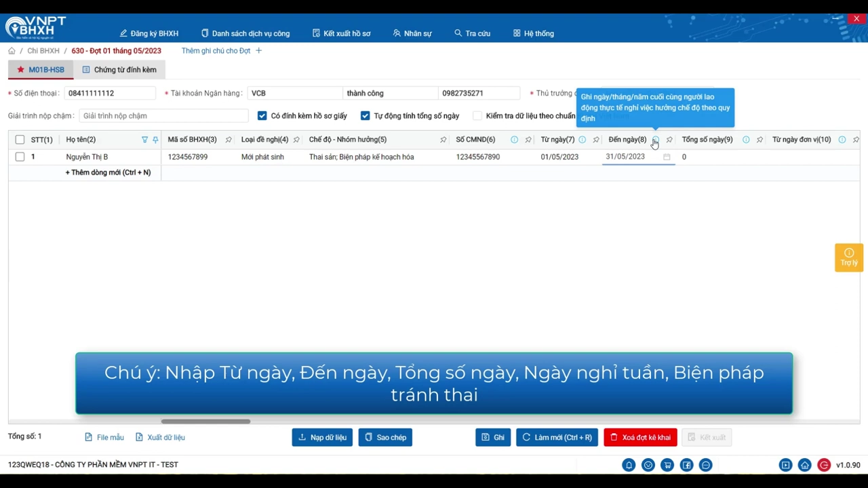The width and height of the screenshot is (868, 488).
Task: Select the 'M01B-HSB' tab
Action: coord(41,70)
